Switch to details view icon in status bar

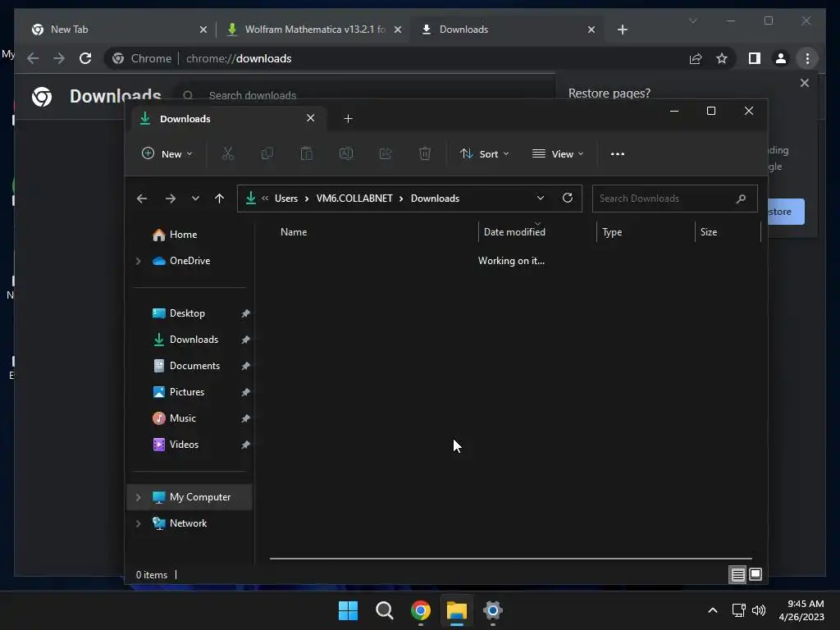737,575
